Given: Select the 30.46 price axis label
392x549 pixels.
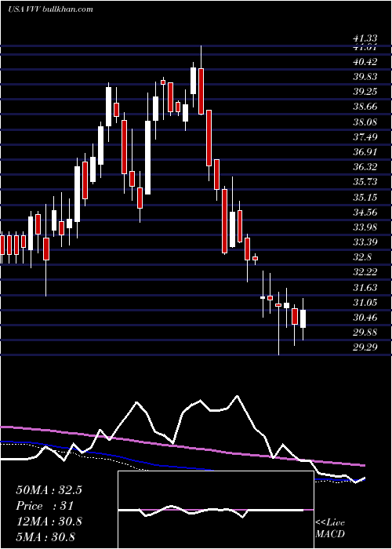Looking at the screenshot, I should (x=365, y=317).
